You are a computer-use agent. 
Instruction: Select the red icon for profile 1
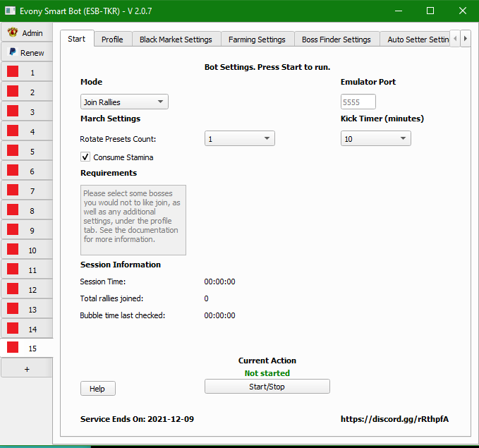click(x=13, y=72)
